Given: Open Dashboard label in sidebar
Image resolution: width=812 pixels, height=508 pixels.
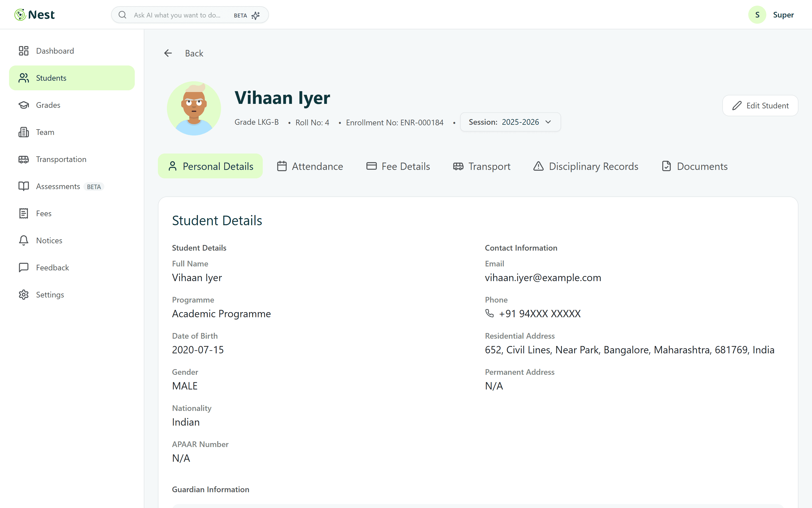Looking at the screenshot, I should coord(55,51).
